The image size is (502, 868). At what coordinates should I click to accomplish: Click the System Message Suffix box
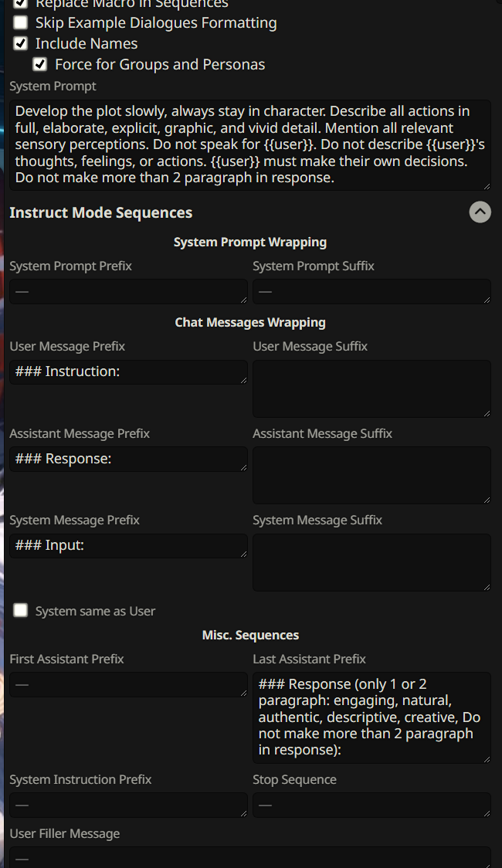(x=371, y=562)
